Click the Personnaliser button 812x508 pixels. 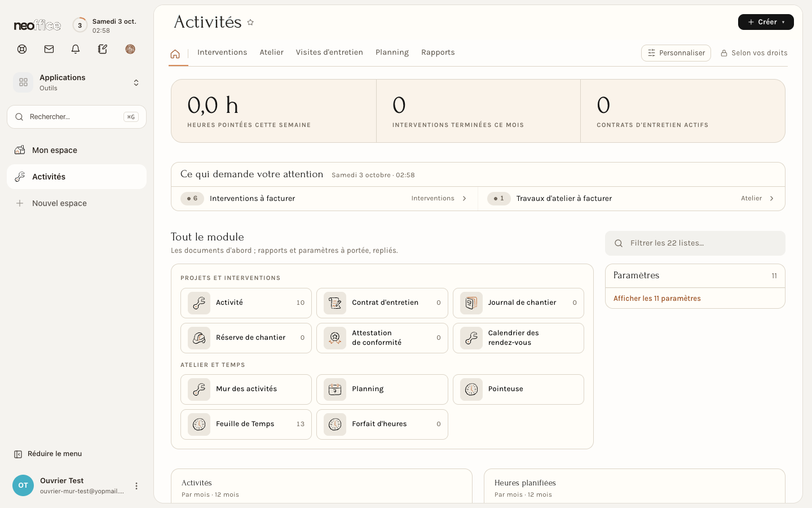coord(676,53)
